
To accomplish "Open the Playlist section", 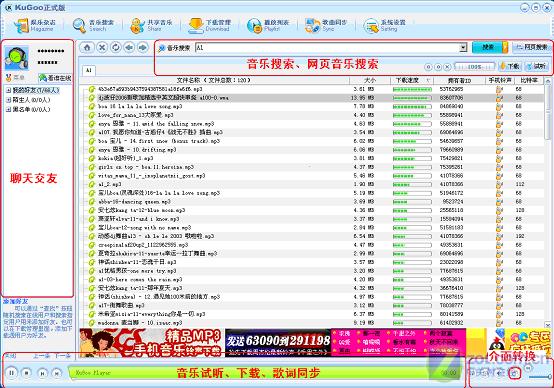I will click(x=268, y=26).
